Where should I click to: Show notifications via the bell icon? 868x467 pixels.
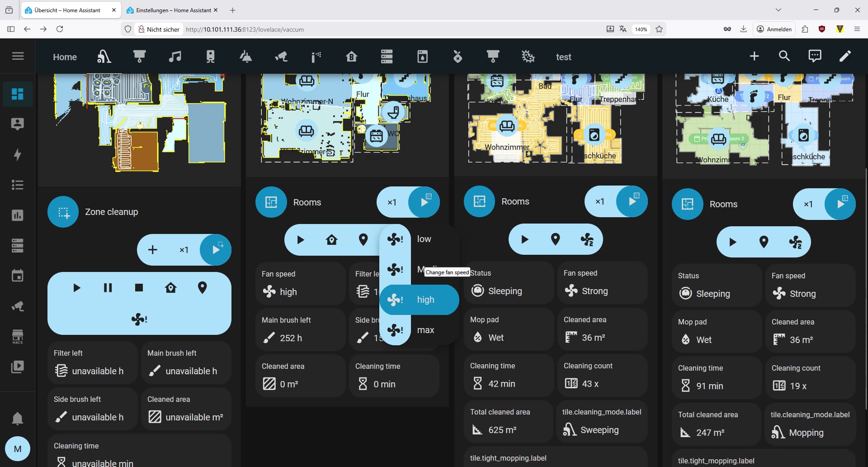click(18, 419)
